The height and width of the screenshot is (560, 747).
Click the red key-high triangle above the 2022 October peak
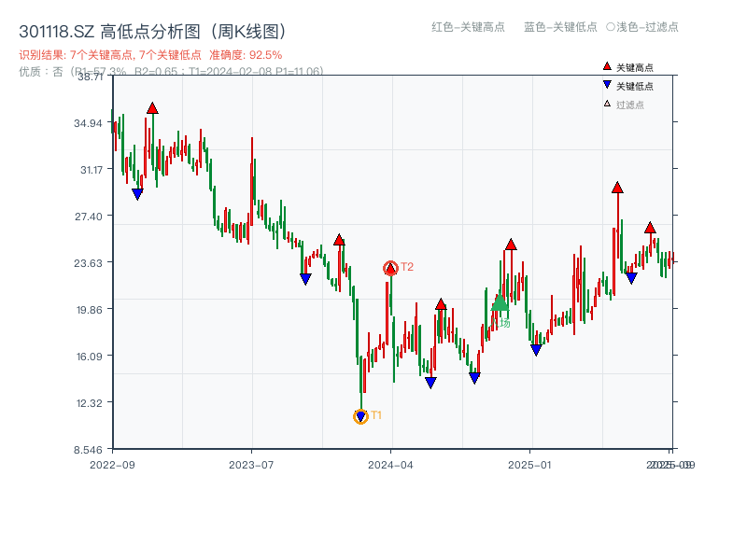pos(152,108)
